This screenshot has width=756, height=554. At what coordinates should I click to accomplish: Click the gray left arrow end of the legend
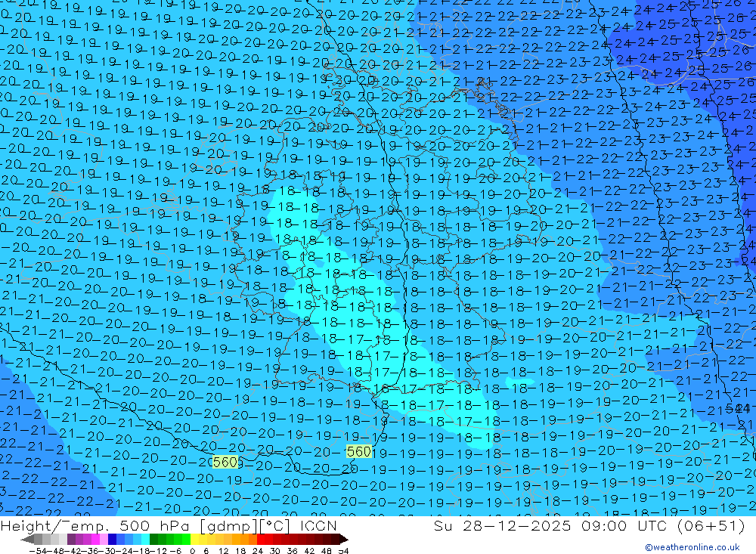pos(27,540)
